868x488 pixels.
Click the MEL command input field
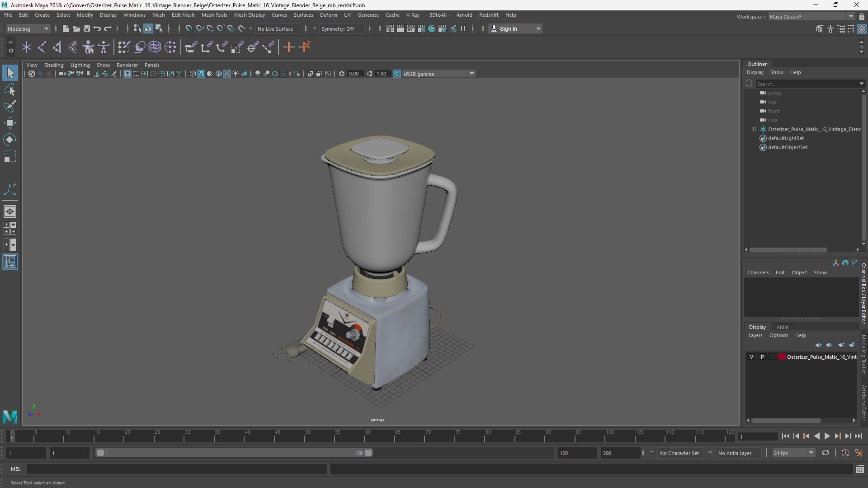click(x=176, y=469)
